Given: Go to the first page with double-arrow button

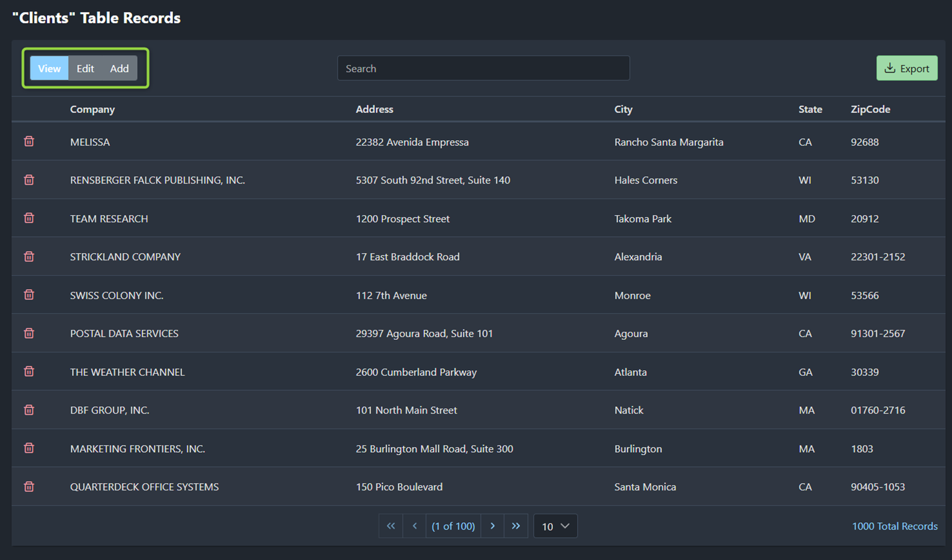Looking at the screenshot, I should (390, 525).
